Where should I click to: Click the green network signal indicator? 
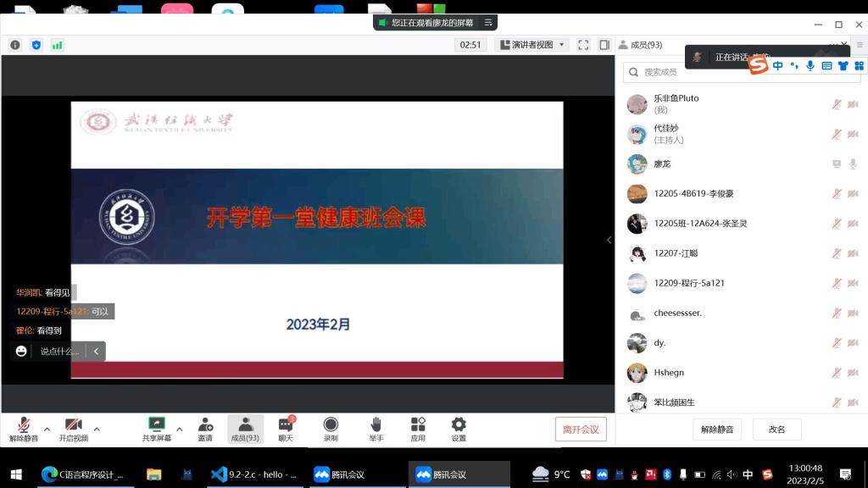point(58,45)
